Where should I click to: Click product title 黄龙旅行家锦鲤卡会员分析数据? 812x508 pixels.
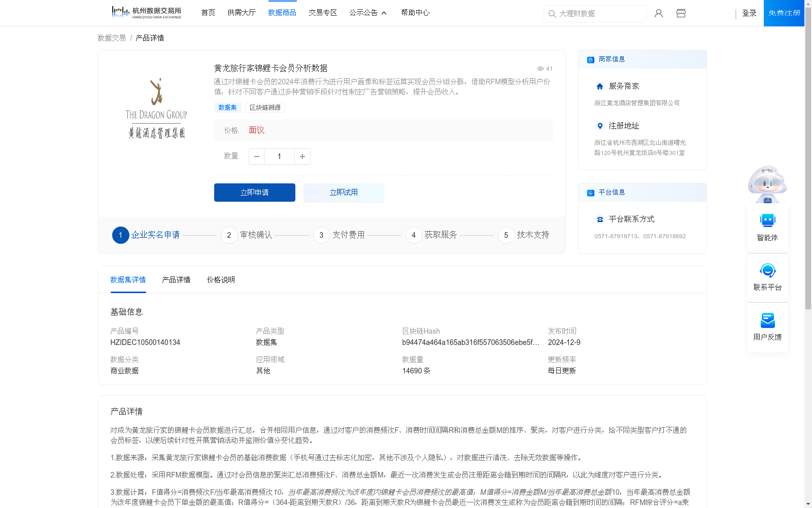[270, 68]
